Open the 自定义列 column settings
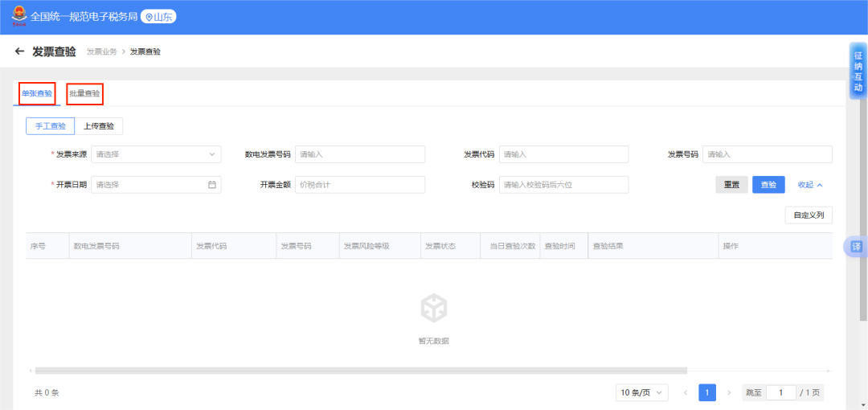Image resolution: width=868 pixels, height=410 pixels. pos(809,215)
